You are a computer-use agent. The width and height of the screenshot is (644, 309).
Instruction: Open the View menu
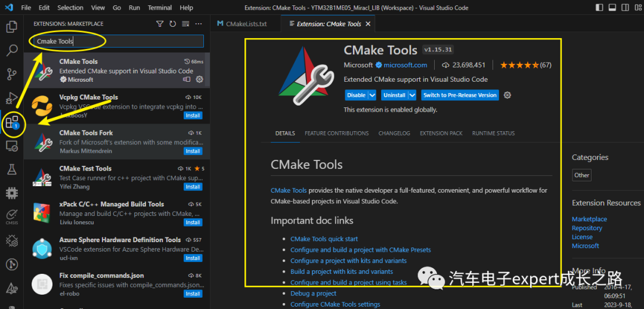pos(98,8)
